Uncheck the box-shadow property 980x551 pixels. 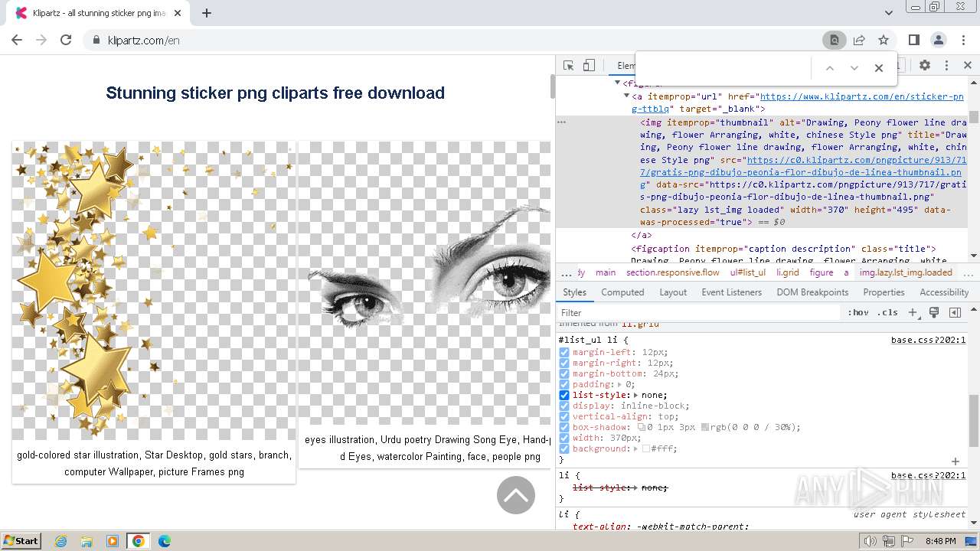(564, 428)
